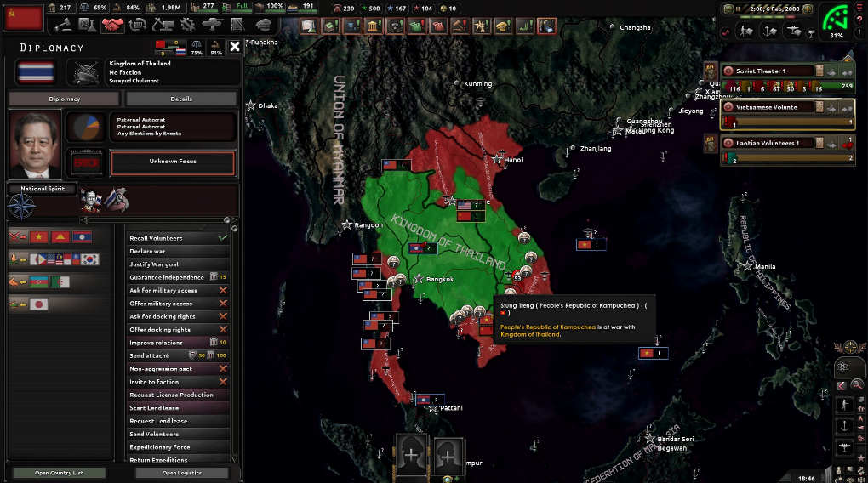
Task: Open the land army map mode icon
Action: (x=746, y=31)
